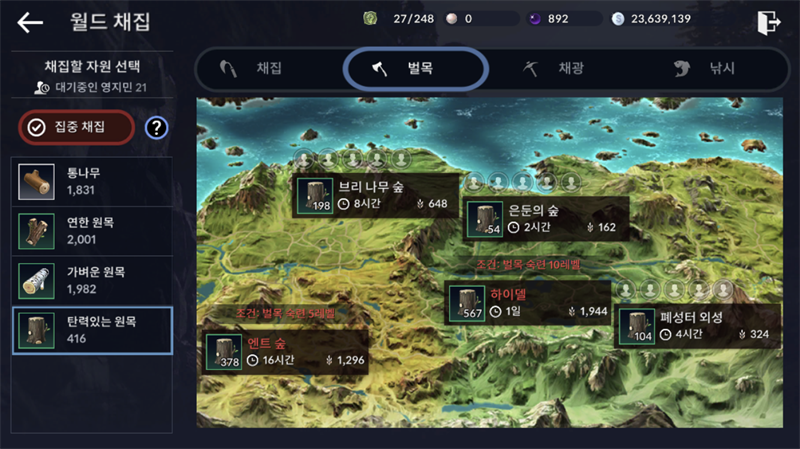Select the 탄력있는 원목 resource entry

[92, 330]
